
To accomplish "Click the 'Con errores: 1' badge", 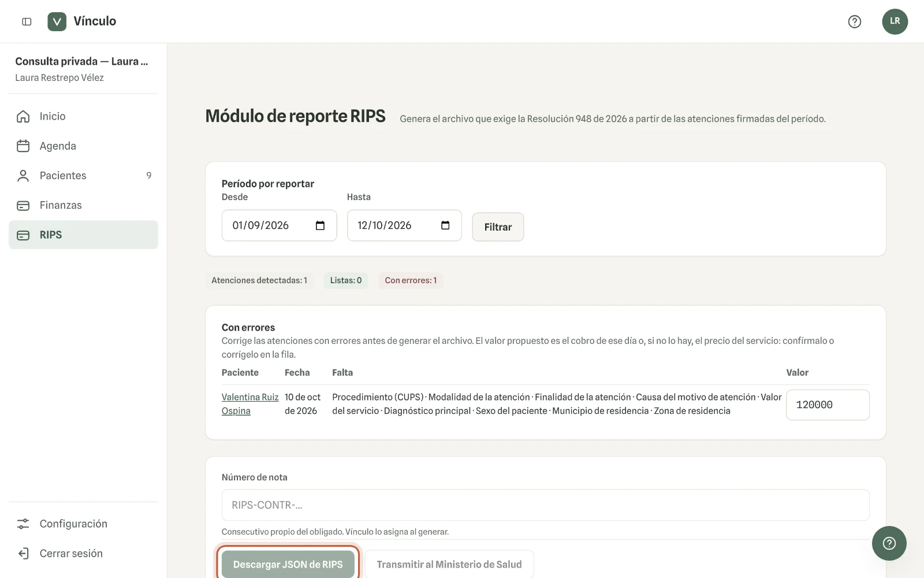I will pos(411,280).
